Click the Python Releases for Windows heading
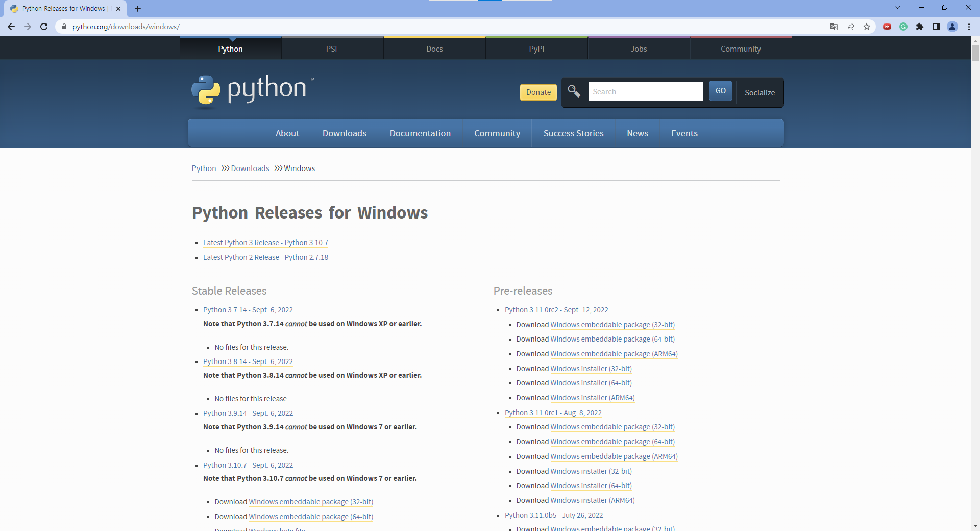980x531 pixels. click(x=310, y=213)
